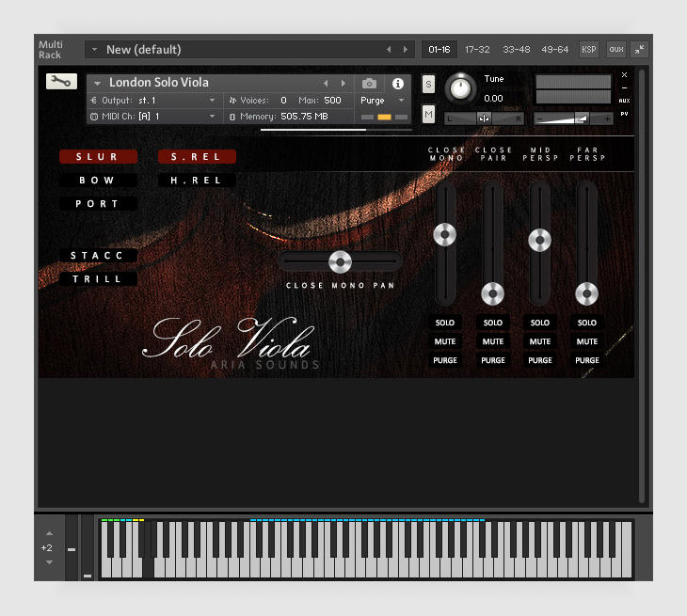Image resolution: width=687 pixels, height=616 pixels.
Task: Open instrument edit mode with wrench icon
Action: tap(61, 82)
